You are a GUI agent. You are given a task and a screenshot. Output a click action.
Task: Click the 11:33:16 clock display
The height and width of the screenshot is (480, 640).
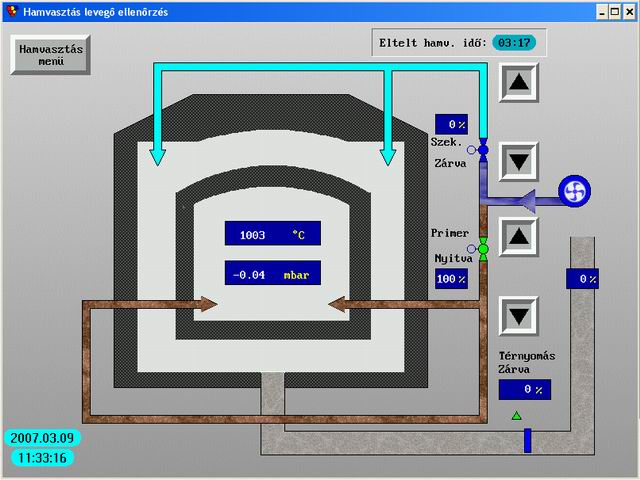[x=42, y=458]
